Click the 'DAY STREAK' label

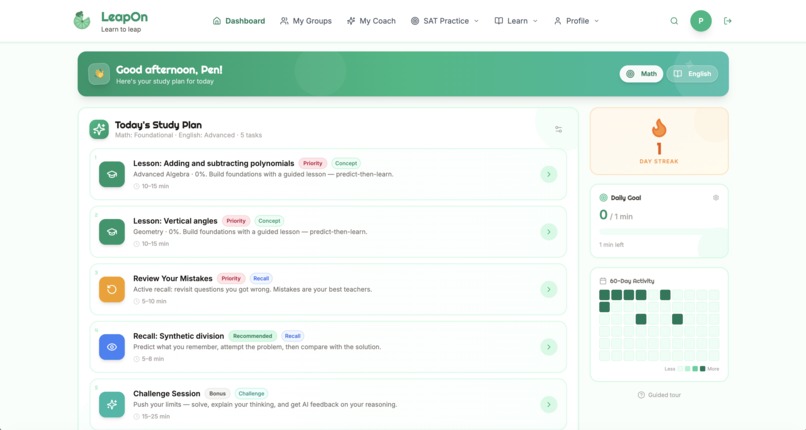[x=659, y=161]
